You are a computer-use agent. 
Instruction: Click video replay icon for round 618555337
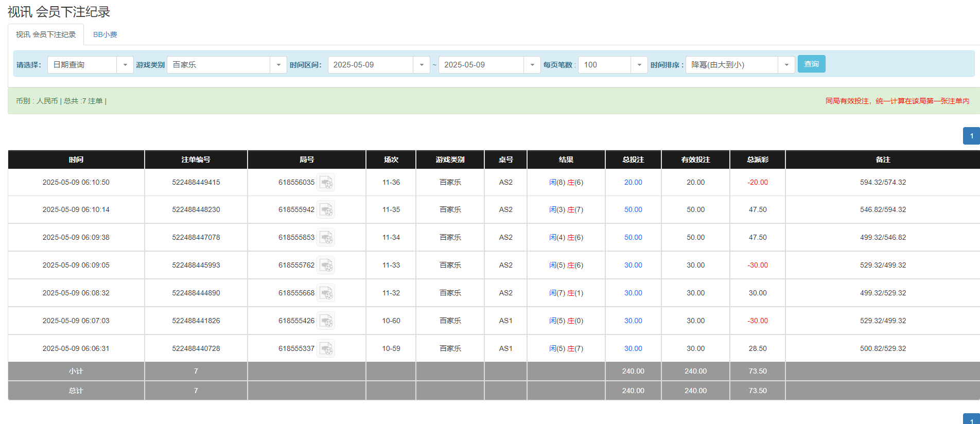click(326, 349)
